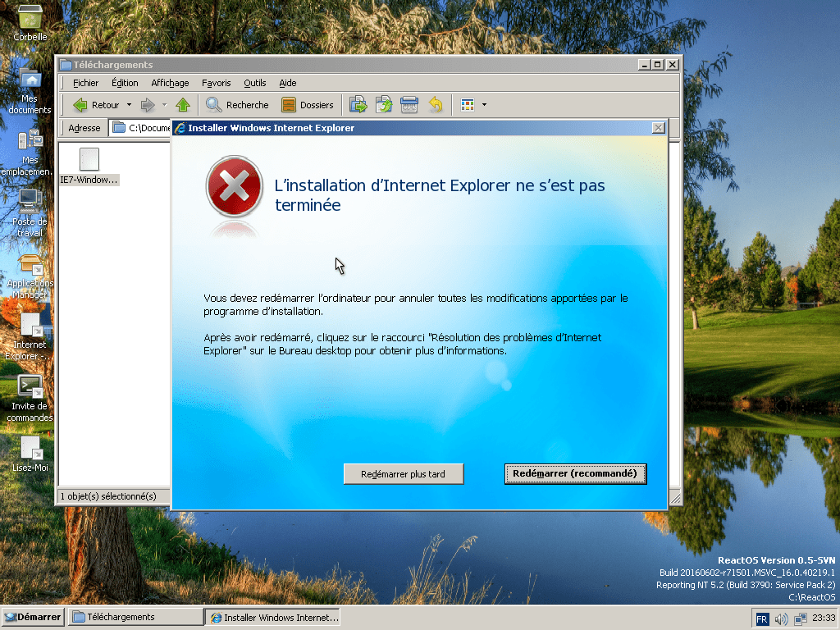Minimize the Téléchargements window

pos(645,65)
